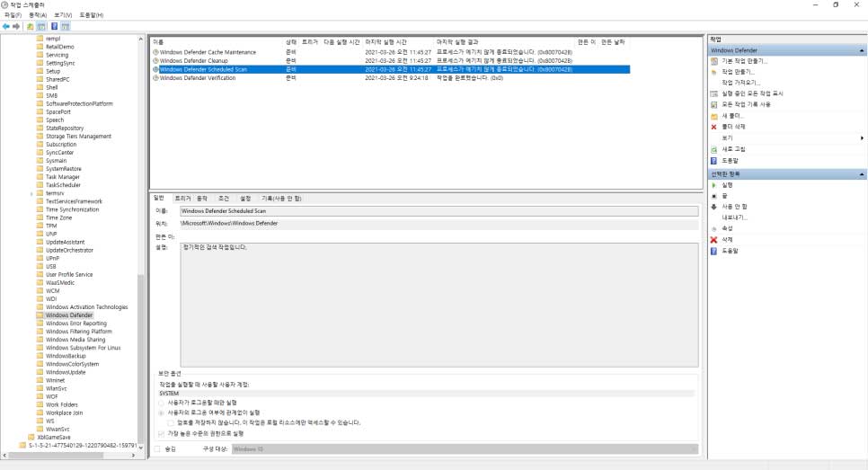The width and height of the screenshot is (868, 470).
Task: Click the 새 폴더 (New Folder) icon
Action: tap(714, 116)
